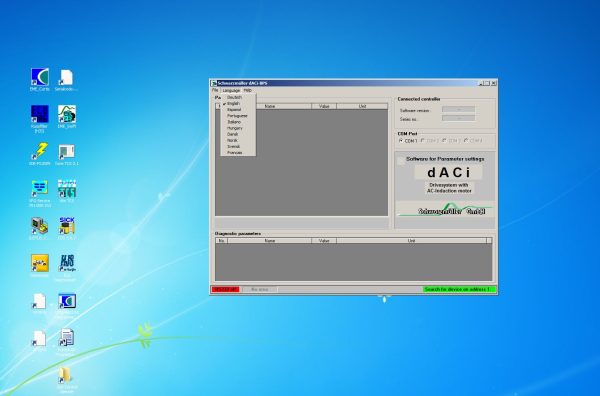Close the Schmersmüller dACi window
Screen dimensions: 600x396
click(494, 83)
